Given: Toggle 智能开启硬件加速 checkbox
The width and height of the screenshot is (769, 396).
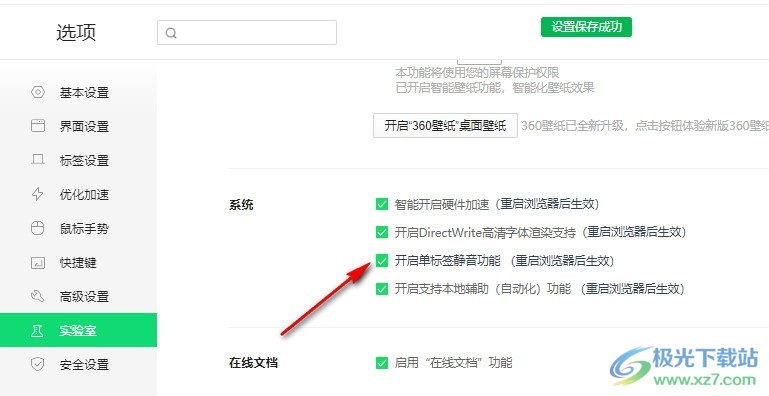Looking at the screenshot, I should (382, 204).
